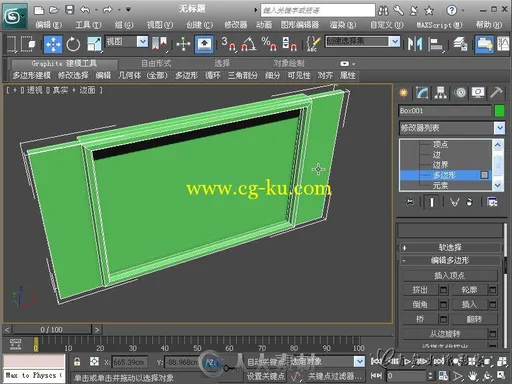Image resolution: width=512 pixels, height=384 pixels.
Task: Open the Create panel tab
Action: point(404,93)
